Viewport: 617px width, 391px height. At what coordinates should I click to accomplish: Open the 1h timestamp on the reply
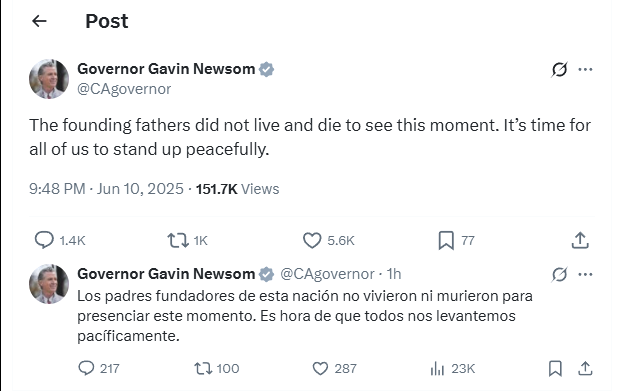pyautogui.click(x=393, y=274)
